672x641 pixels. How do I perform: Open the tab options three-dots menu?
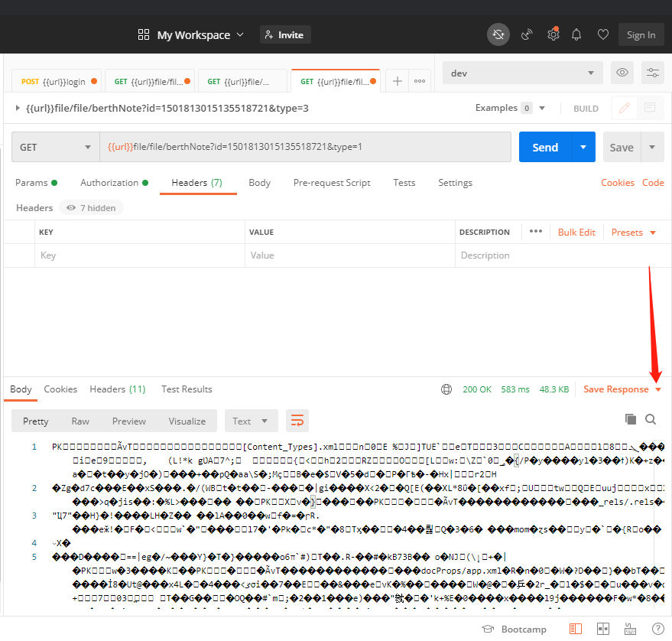(x=420, y=81)
